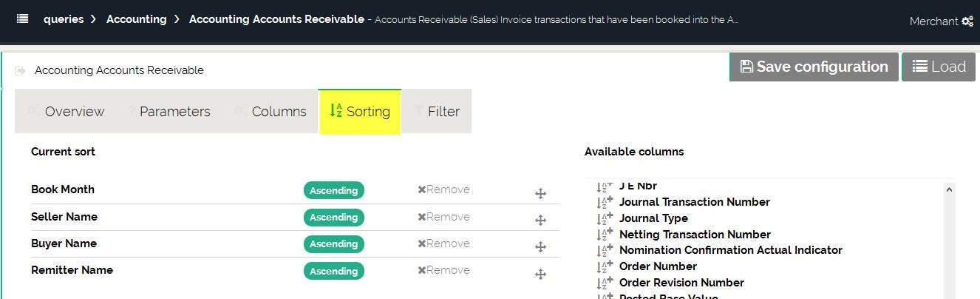Viewport: 980px width, 299px height.
Task: Click move handle icon for Remitter Name
Action: click(540, 275)
